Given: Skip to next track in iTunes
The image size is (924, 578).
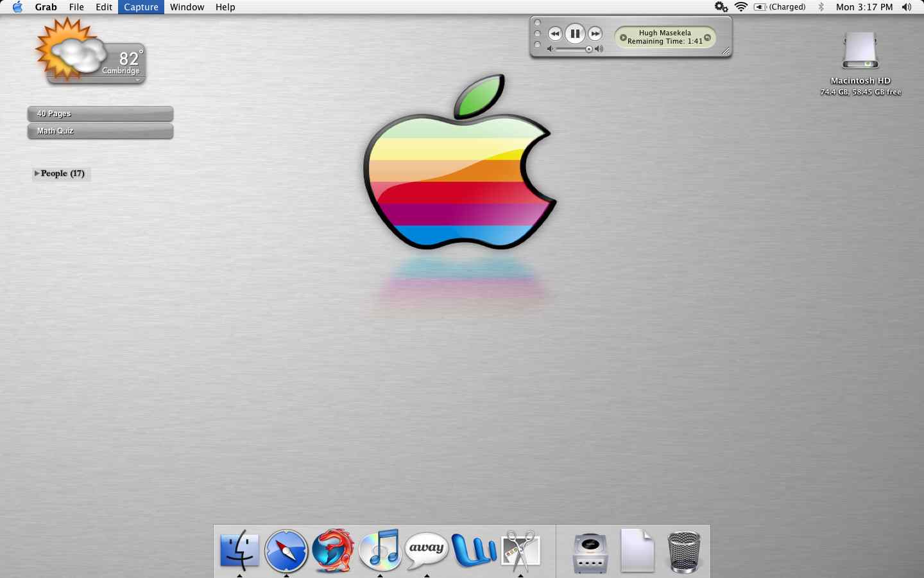Looking at the screenshot, I should (595, 33).
